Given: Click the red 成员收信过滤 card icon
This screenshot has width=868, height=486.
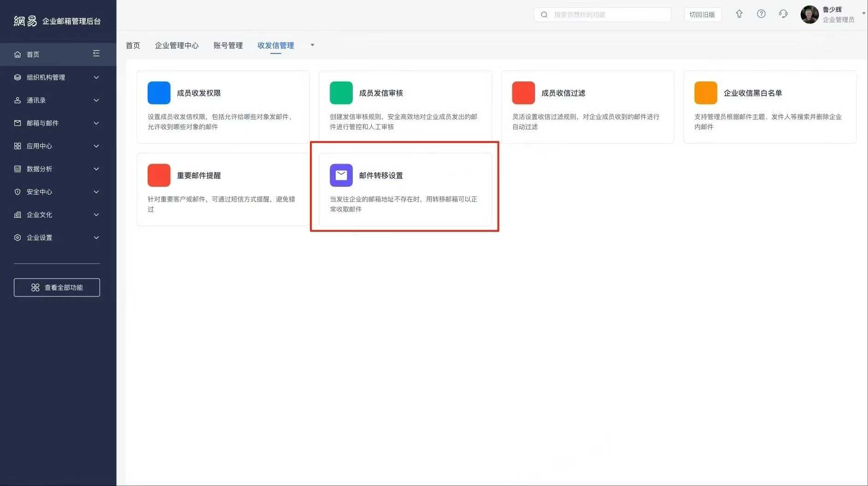Looking at the screenshot, I should 523,93.
